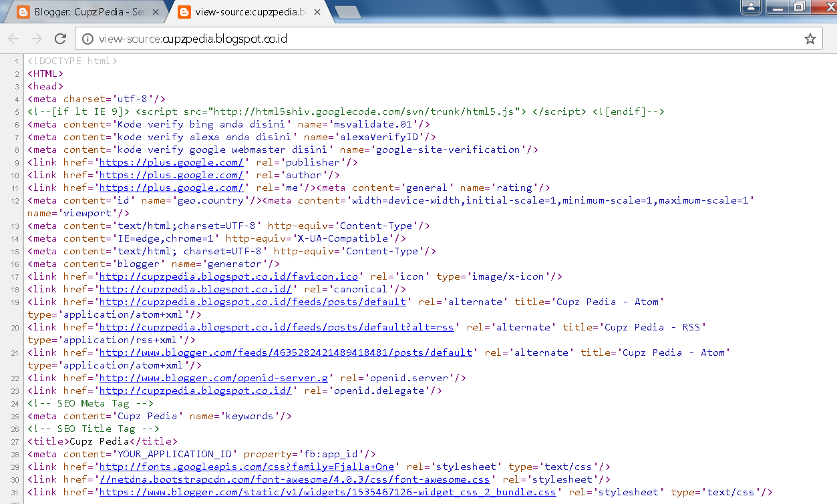Click inside the address bar

pos(334,38)
